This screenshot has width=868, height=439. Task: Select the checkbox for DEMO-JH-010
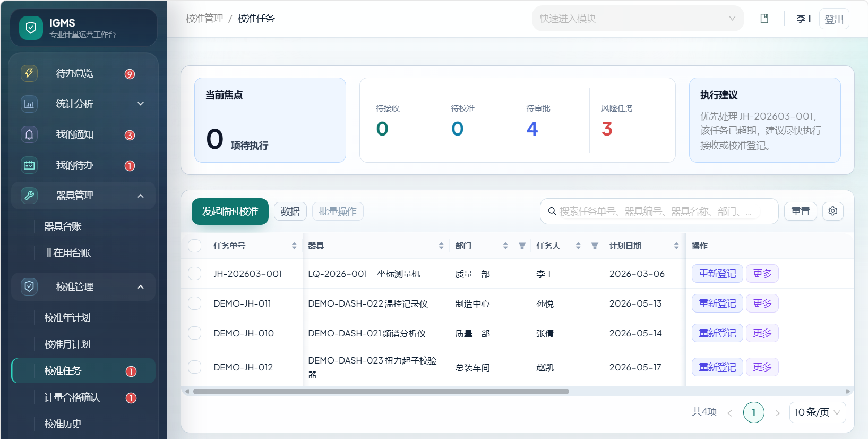click(195, 333)
